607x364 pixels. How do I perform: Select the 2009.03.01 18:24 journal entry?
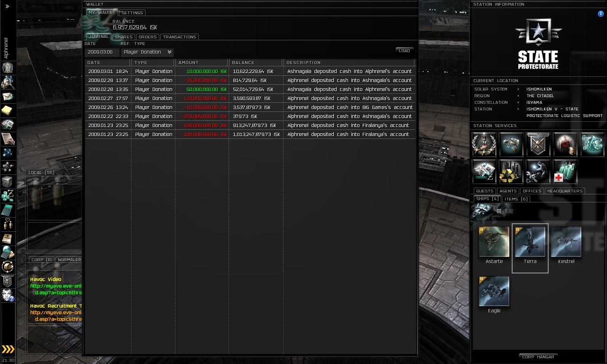(x=250, y=72)
